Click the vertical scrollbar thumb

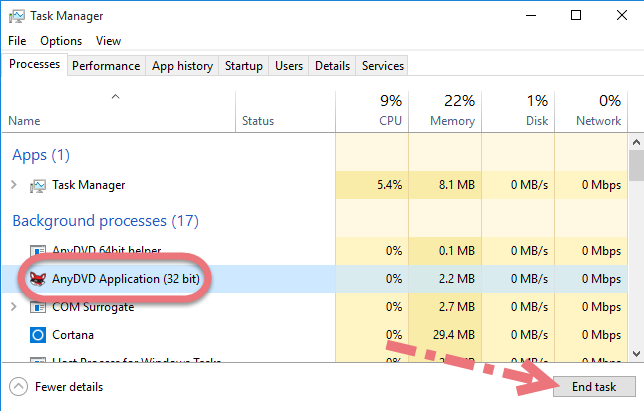pyautogui.click(x=636, y=165)
